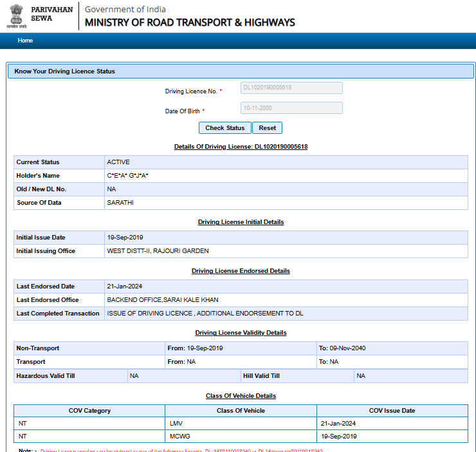Click the Class Of Vehicle column header

click(241, 411)
